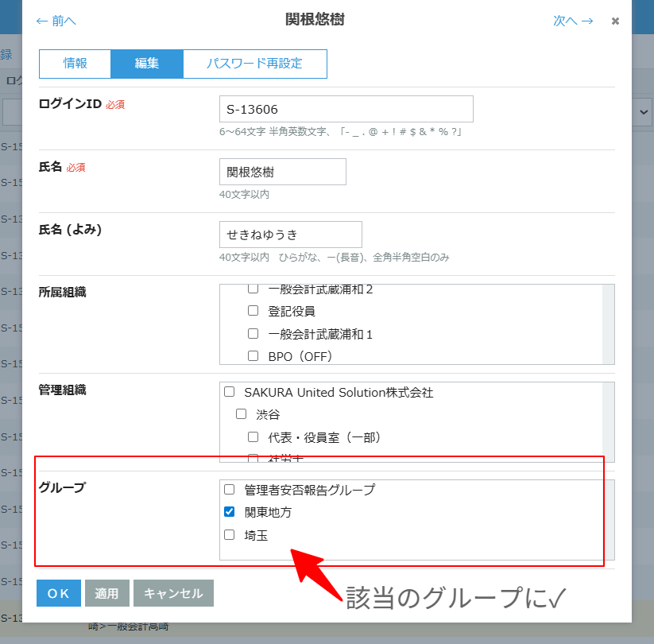Toggle the 渋谷 checkbox in 管理組織
This screenshot has height=644, width=654.
(242, 414)
